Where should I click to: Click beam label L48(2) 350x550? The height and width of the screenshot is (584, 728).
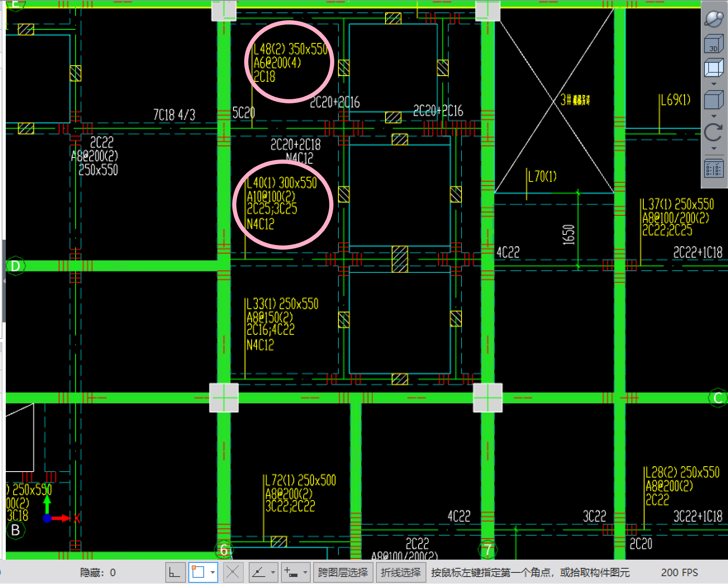[290, 49]
